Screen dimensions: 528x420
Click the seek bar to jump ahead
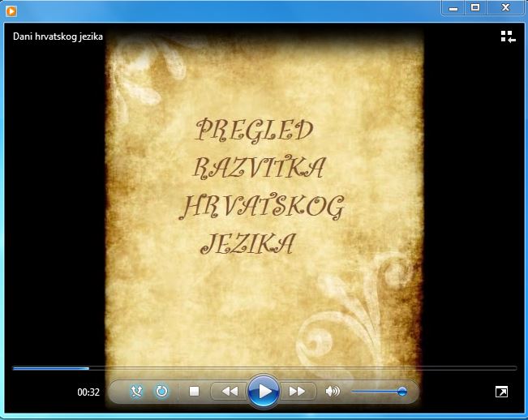[x=264, y=368]
